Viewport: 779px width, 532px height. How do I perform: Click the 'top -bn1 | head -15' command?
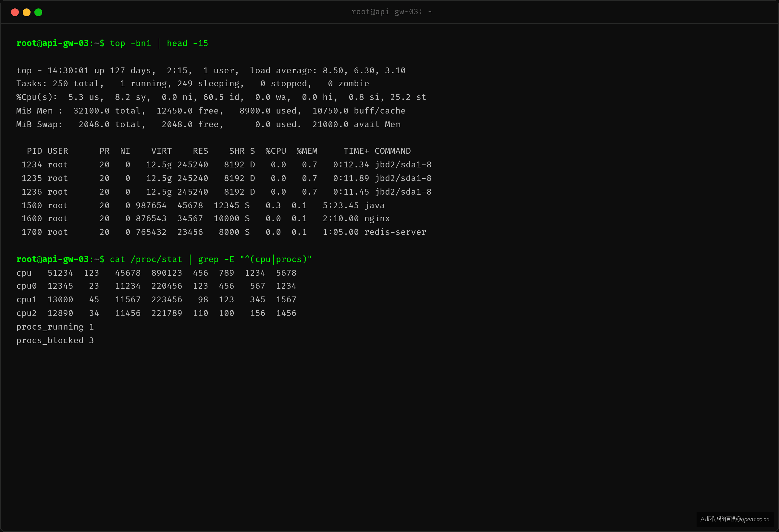pyautogui.click(x=159, y=43)
